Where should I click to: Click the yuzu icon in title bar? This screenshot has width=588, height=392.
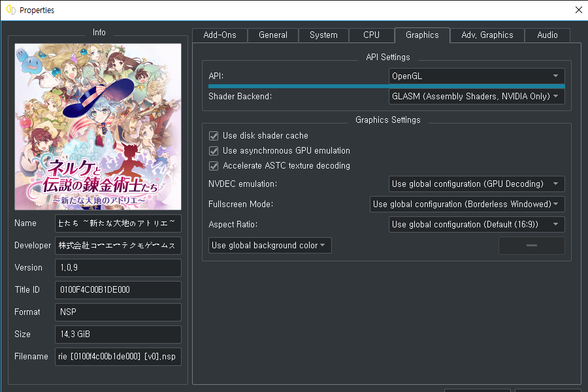[11, 10]
